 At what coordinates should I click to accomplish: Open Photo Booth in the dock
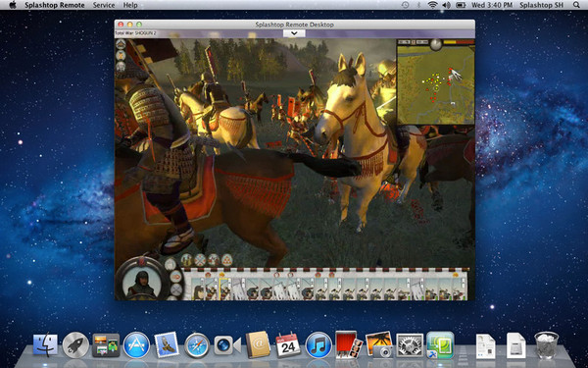click(x=348, y=344)
